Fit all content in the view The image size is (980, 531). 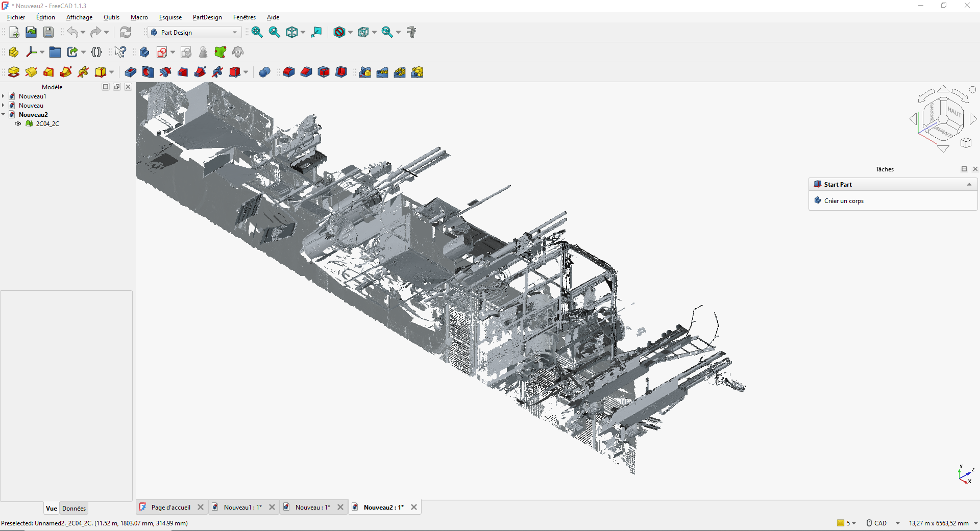pyautogui.click(x=257, y=32)
